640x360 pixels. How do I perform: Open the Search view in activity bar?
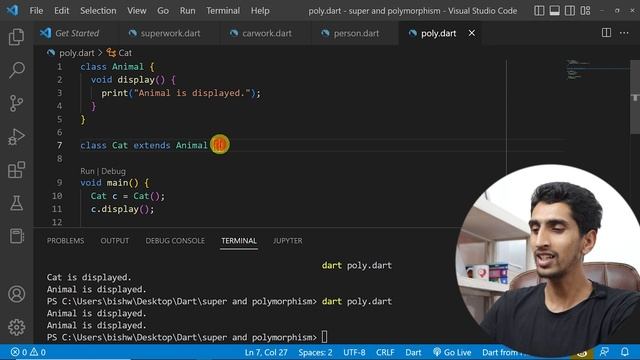pyautogui.click(x=16, y=70)
